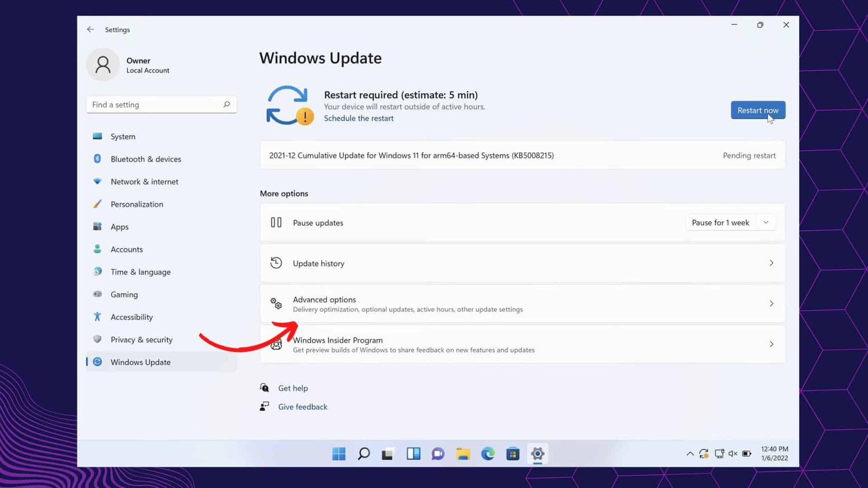The image size is (868, 488).
Task: Click Schedule the restart link
Action: tap(359, 118)
